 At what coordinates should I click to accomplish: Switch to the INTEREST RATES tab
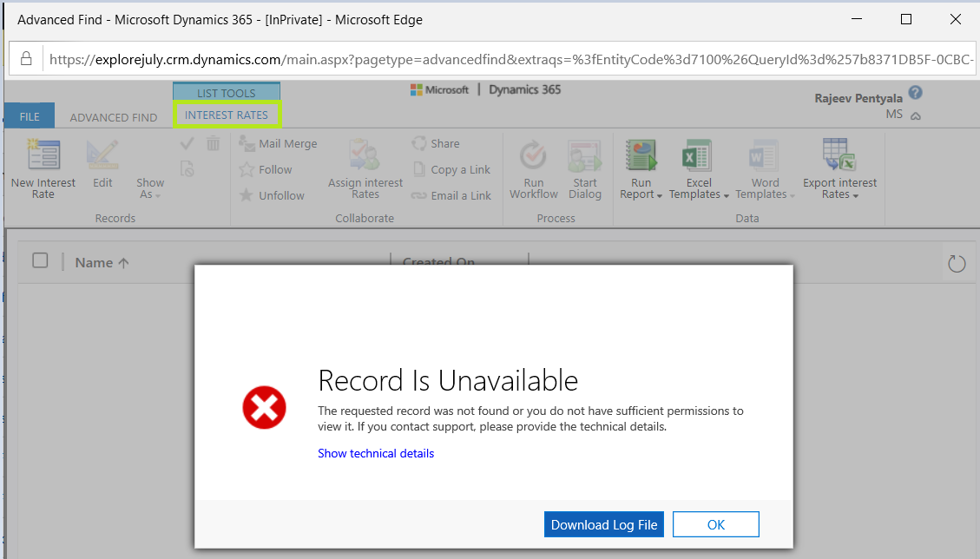coord(227,115)
